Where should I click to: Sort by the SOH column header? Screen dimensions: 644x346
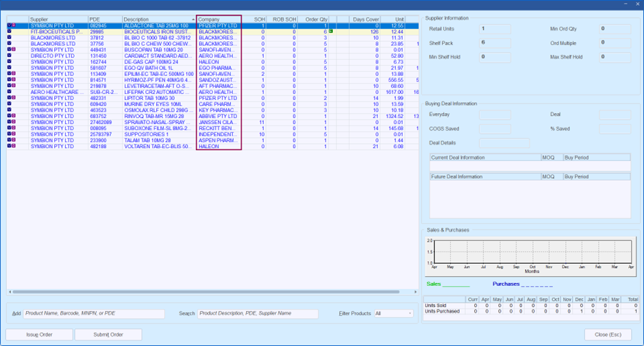point(253,19)
